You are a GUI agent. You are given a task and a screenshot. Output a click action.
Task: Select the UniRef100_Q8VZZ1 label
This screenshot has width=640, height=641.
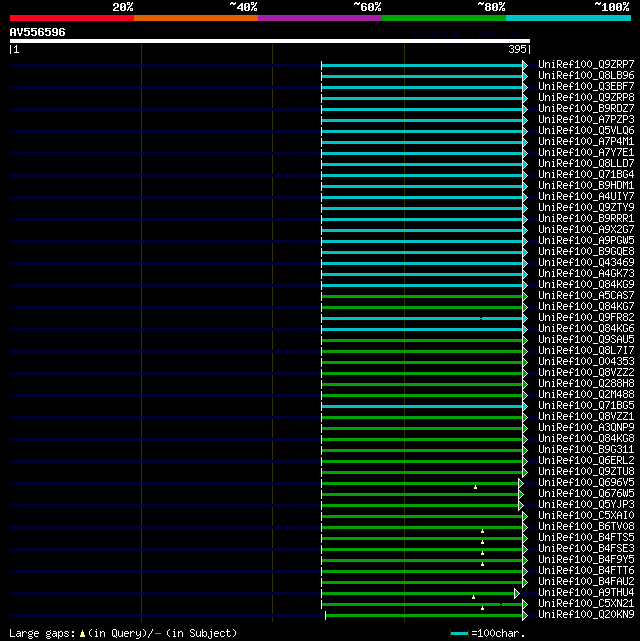(x=586, y=417)
